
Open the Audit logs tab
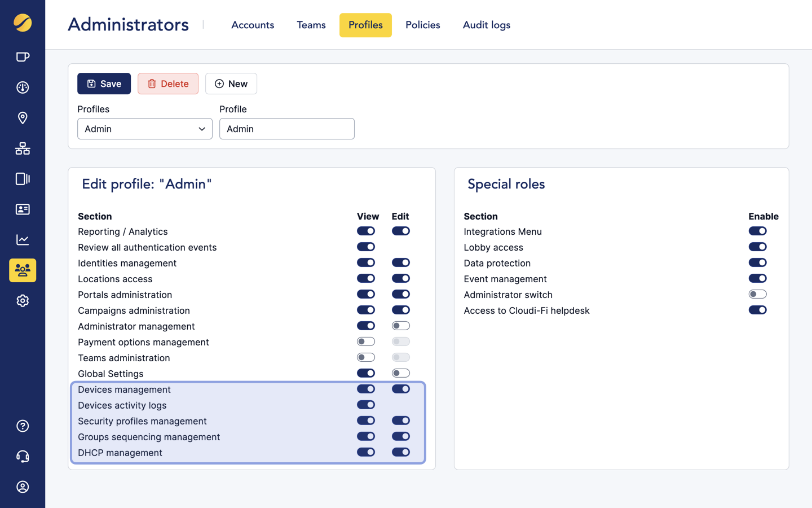click(x=486, y=25)
